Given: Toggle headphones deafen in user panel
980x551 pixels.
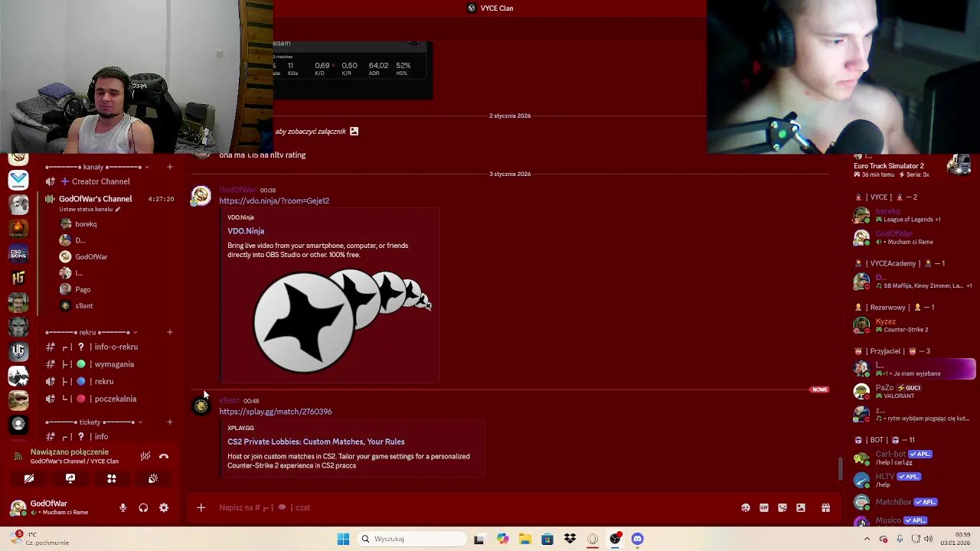Looking at the screenshot, I should point(143,507).
